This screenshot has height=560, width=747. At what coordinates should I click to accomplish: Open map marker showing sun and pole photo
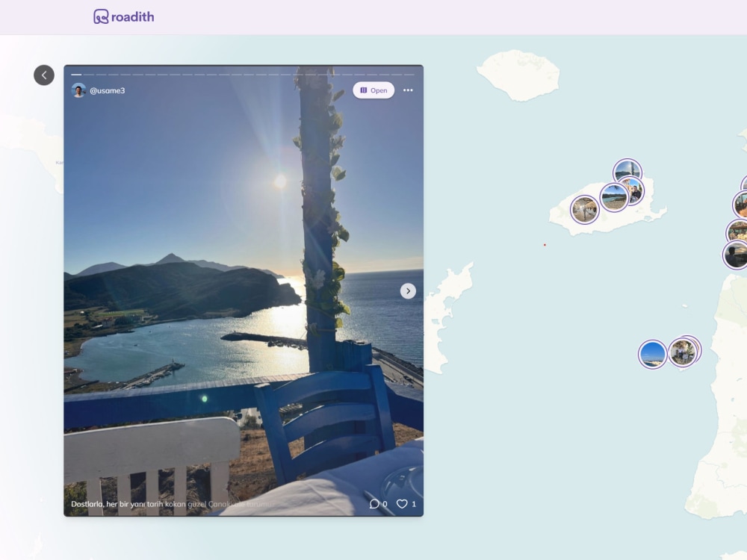point(627,169)
